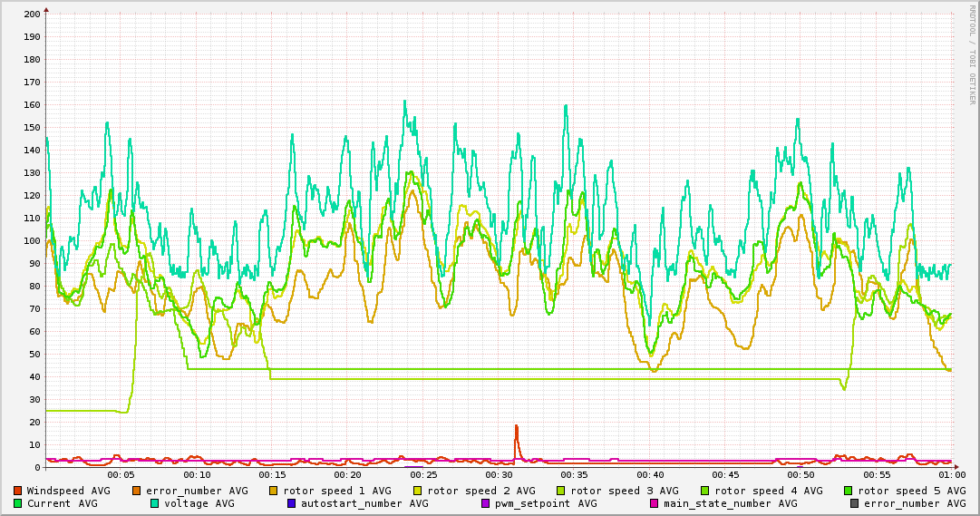Click the 01:00 time axis label

951,474
